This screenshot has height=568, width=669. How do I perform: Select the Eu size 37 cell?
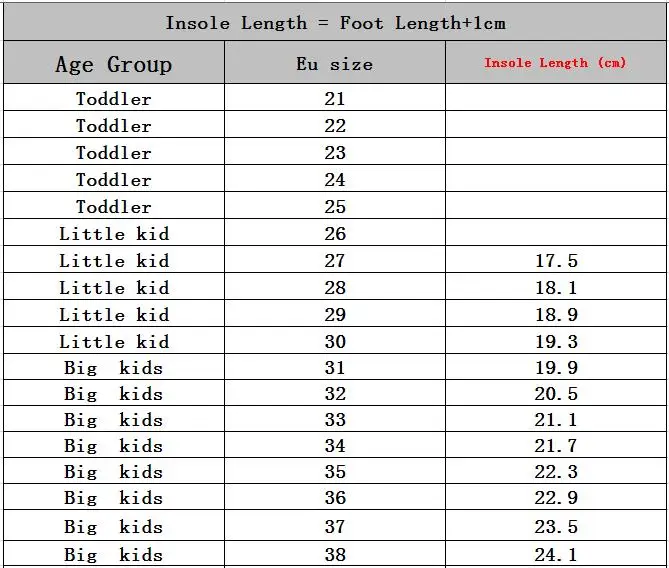point(335,527)
